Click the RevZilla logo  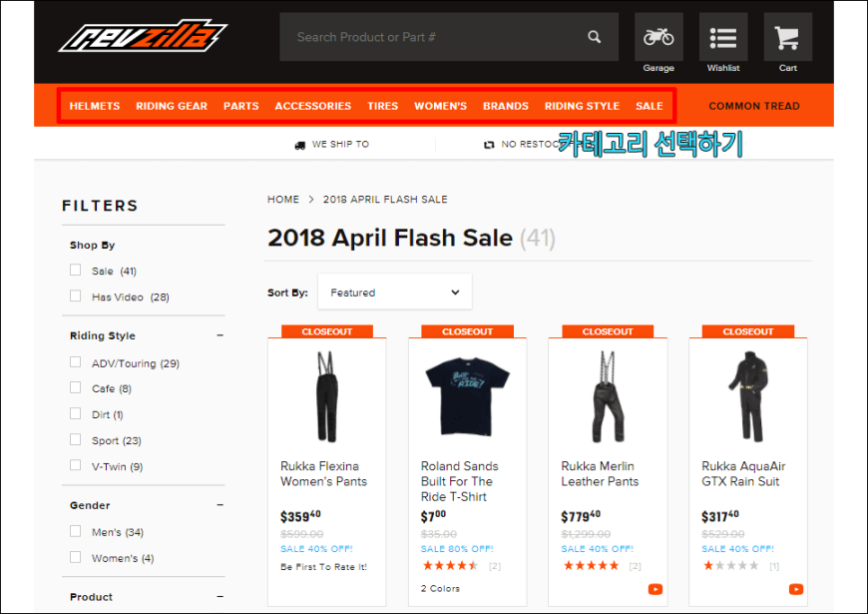pos(143,37)
